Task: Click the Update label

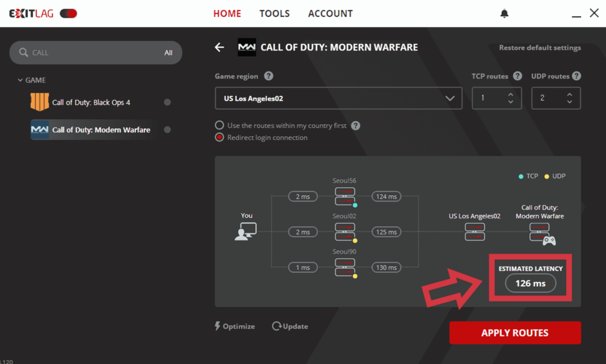Action: [x=295, y=326]
